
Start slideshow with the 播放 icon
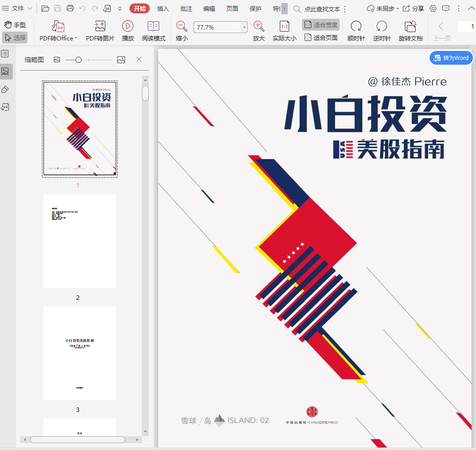point(128,27)
